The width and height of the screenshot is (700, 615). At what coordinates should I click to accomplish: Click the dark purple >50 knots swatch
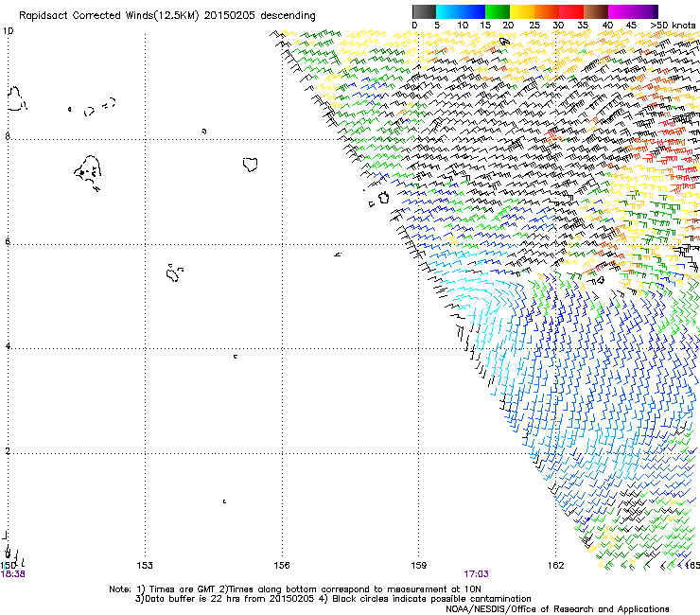(656, 11)
